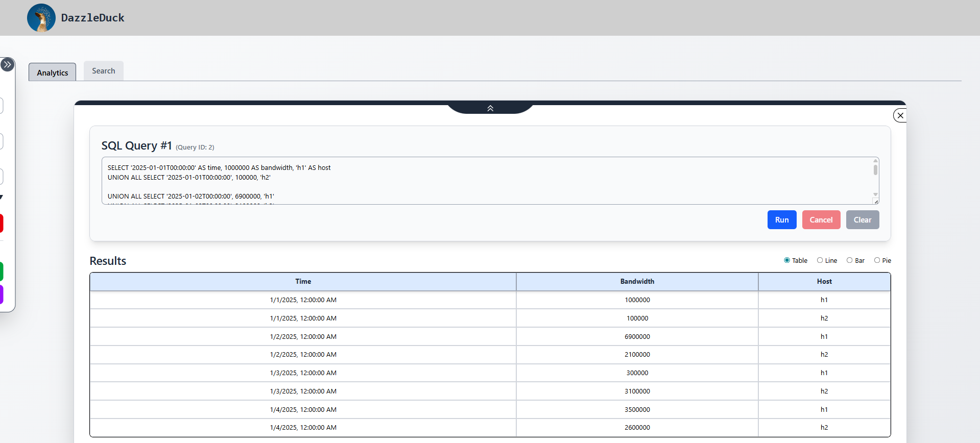Viewport: 980px width, 443px height.
Task: Switch to the Analytics tab
Action: [52, 72]
